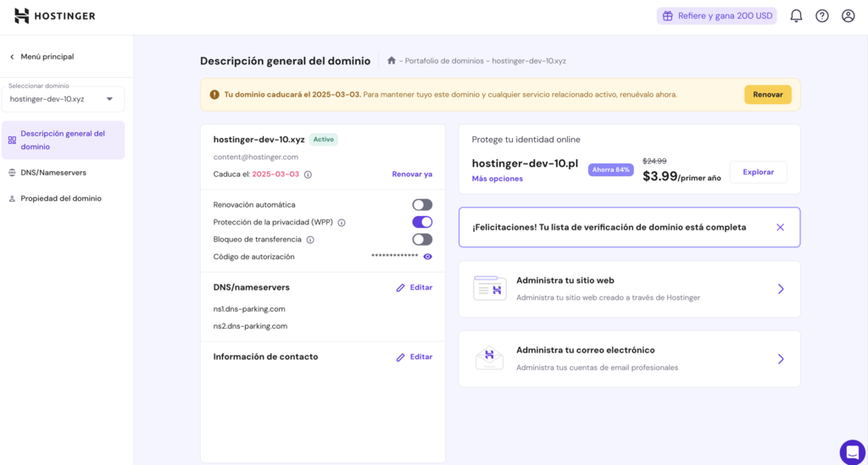Click info icon beside Protección de la privacidad
This screenshot has width=868, height=465.
click(x=342, y=223)
